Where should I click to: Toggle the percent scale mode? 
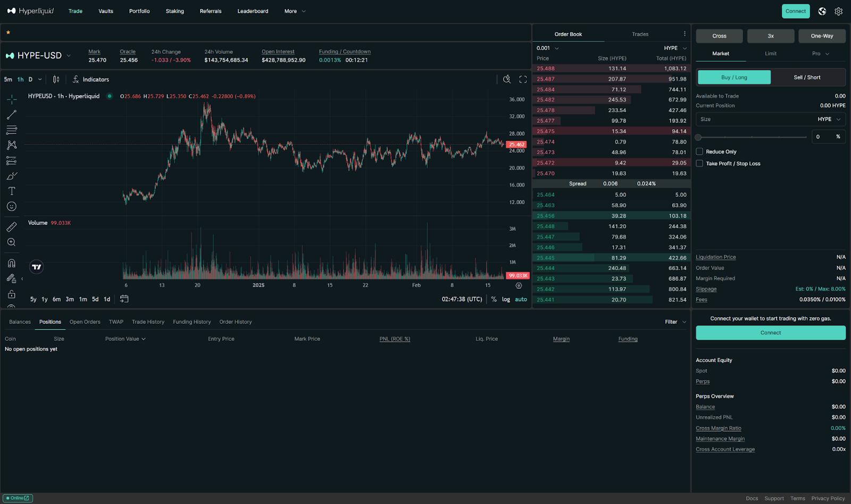(x=494, y=299)
